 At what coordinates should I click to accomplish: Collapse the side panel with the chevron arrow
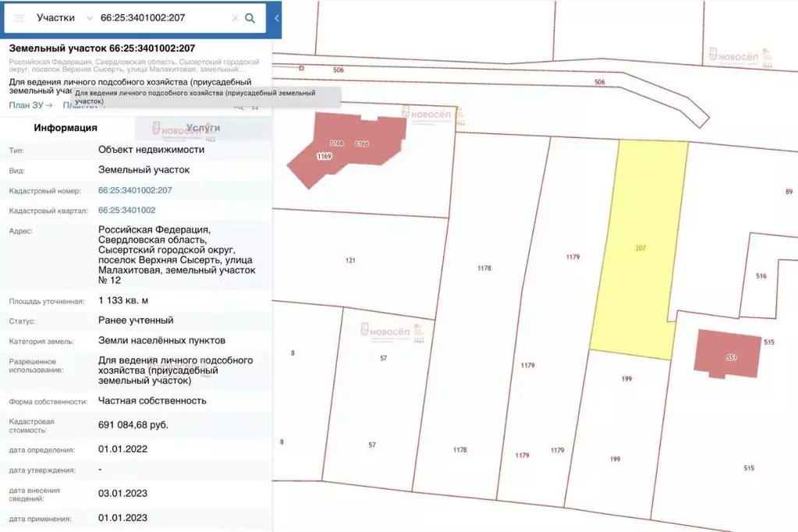pyautogui.click(x=277, y=18)
